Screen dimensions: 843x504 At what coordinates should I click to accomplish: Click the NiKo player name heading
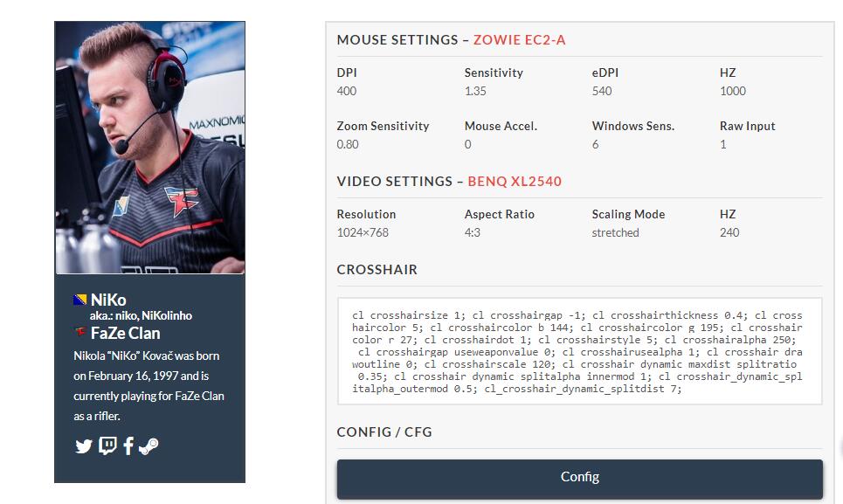coord(108,300)
